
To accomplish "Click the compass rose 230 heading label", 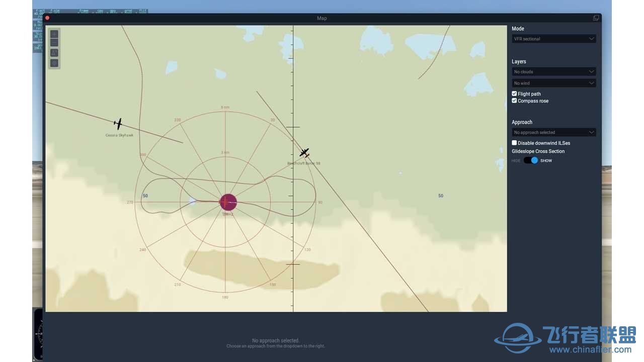I will (x=177, y=120).
